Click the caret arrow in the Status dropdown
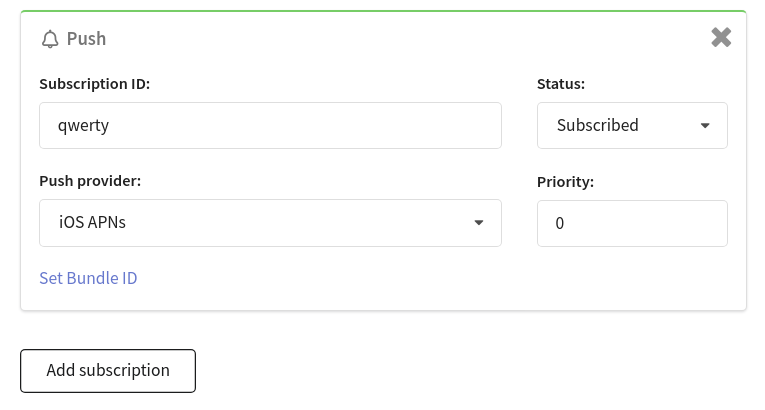The height and width of the screenshot is (410, 765). click(x=705, y=126)
